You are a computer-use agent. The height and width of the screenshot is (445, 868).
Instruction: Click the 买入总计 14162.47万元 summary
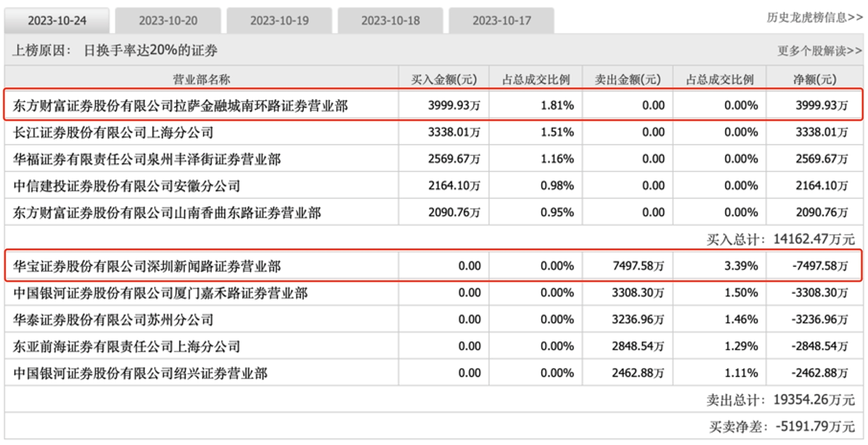click(780, 239)
